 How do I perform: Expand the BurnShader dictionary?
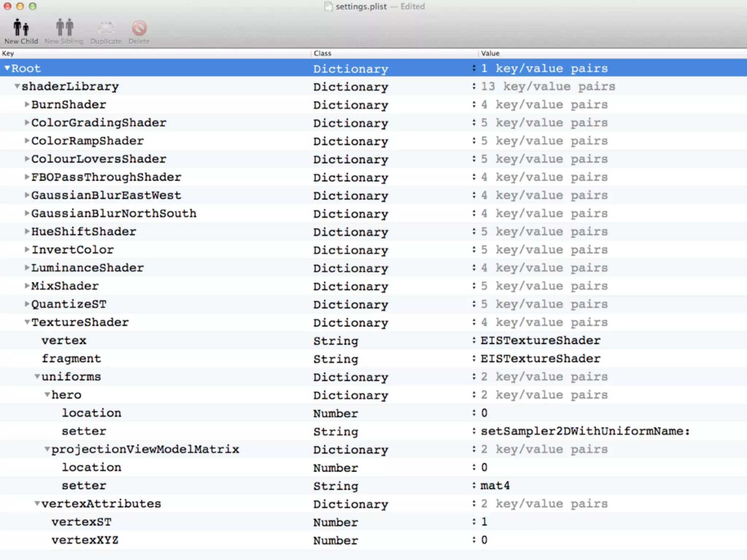[x=27, y=104]
